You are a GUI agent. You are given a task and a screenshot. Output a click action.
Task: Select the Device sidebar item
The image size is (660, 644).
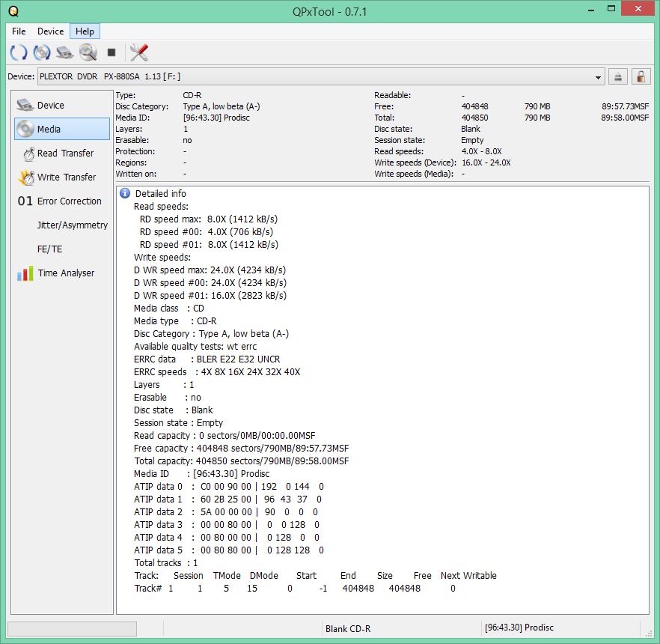(62, 105)
